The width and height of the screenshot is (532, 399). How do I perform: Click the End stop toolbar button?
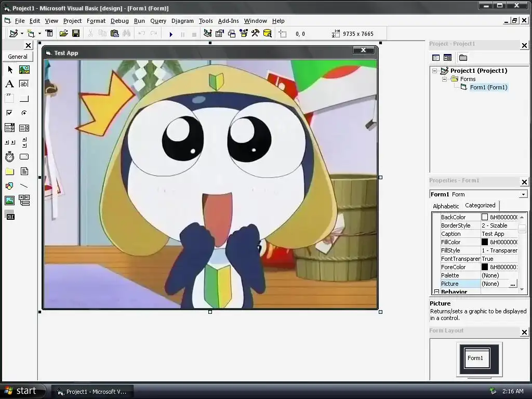point(194,34)
